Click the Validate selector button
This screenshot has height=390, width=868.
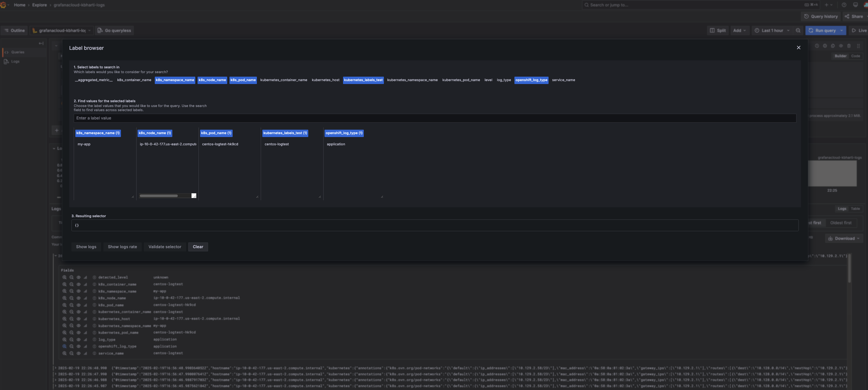pos(165,247)
